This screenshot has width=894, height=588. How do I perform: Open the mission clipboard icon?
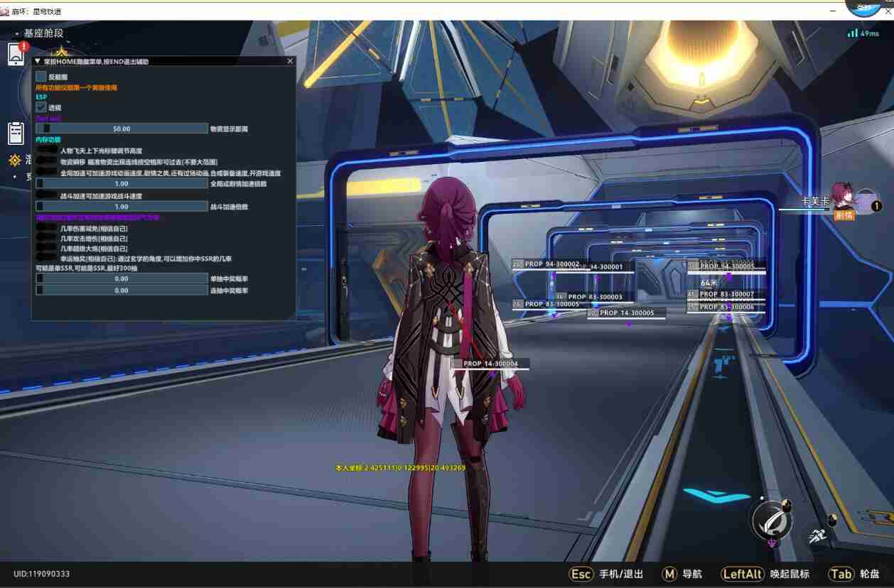tap(16, 133)
